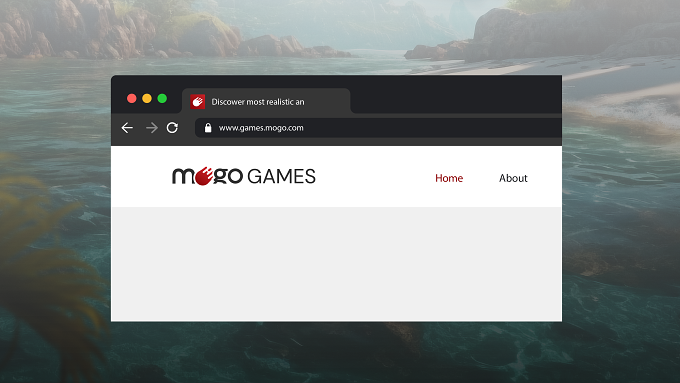Open the mogo GAMES logo
Viewport: 680px width, 383px height.
coord(244,176)
